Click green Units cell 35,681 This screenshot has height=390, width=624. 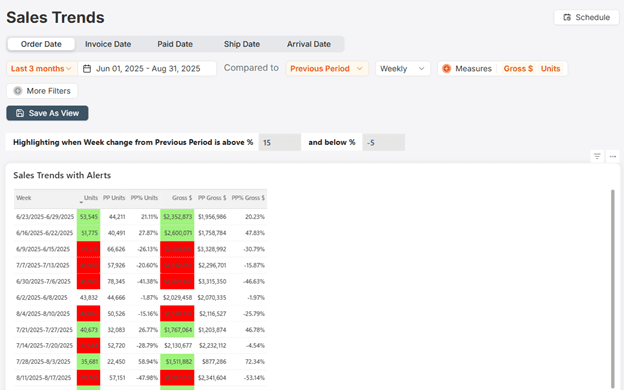[x=88, y=362]
